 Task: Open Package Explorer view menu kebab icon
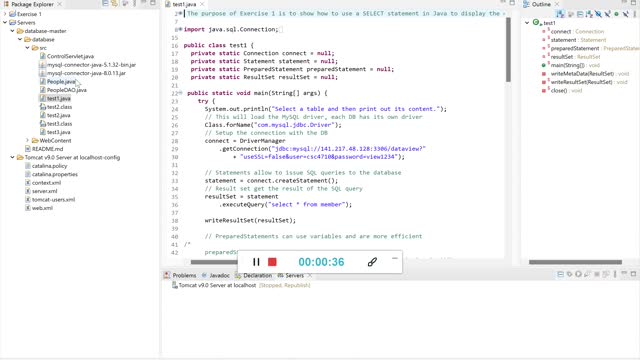point(134,4)
